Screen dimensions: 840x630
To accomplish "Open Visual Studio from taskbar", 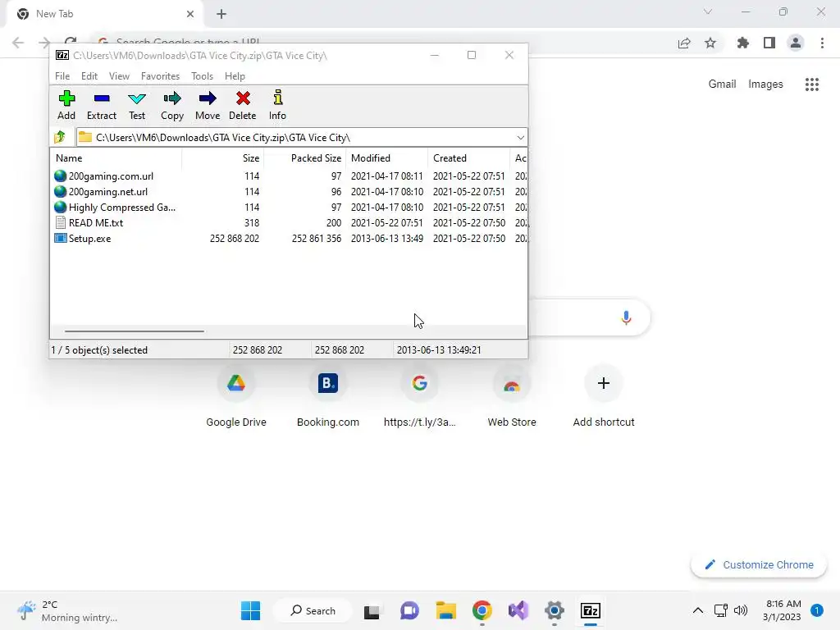I will coord(518,610).
